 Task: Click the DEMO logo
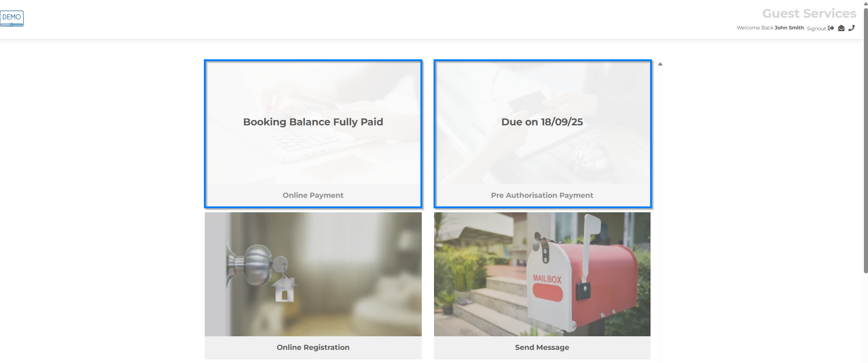pos(12,19)
